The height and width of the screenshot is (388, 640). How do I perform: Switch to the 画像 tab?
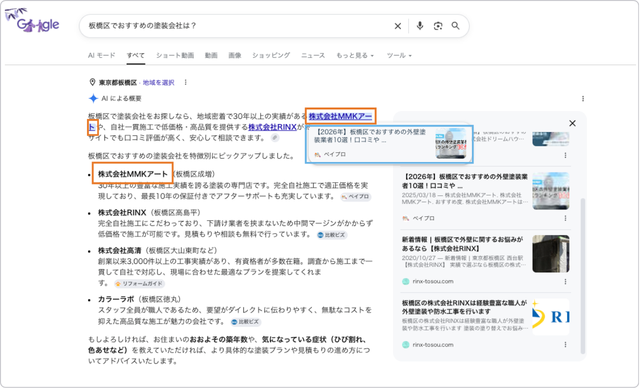235,55
